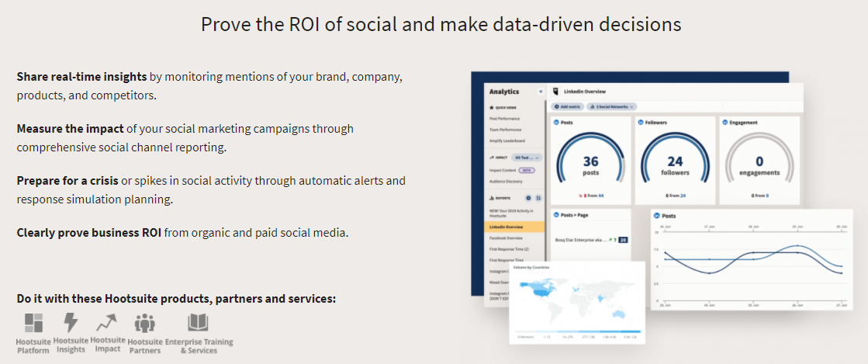Click the bar chart icon next to Reports

click(x=491, y=198)
